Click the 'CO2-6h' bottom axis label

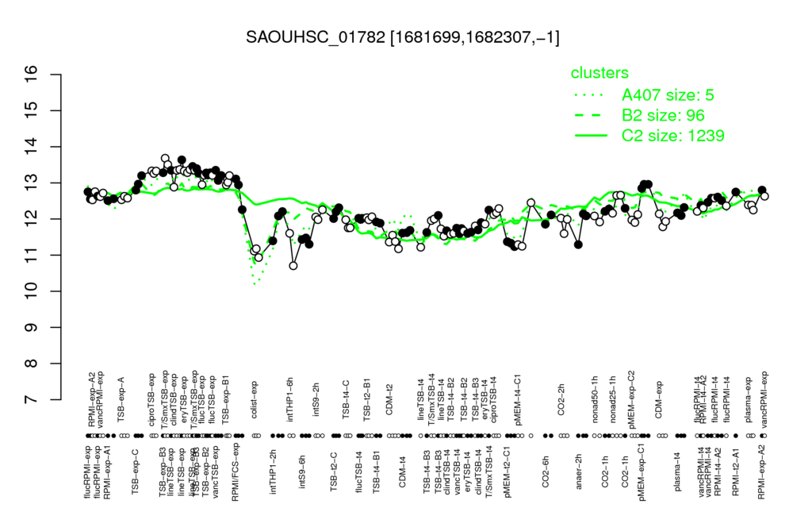[x=546, y=471]
